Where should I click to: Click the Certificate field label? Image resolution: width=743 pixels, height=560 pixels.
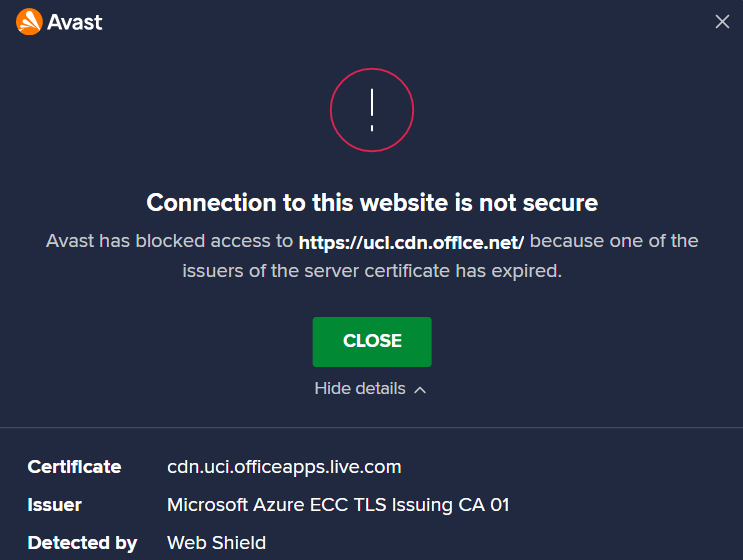(x=74, y=467)
